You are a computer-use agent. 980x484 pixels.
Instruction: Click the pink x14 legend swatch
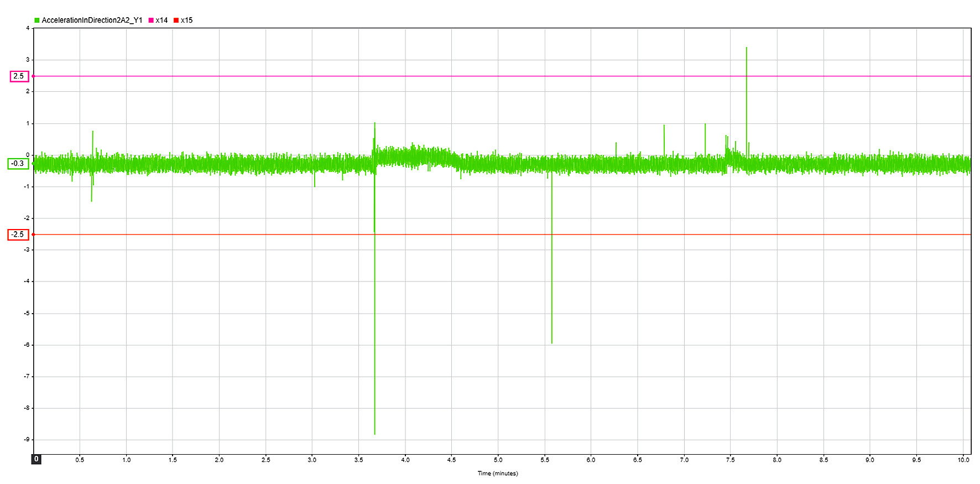[x=151, y=20]
